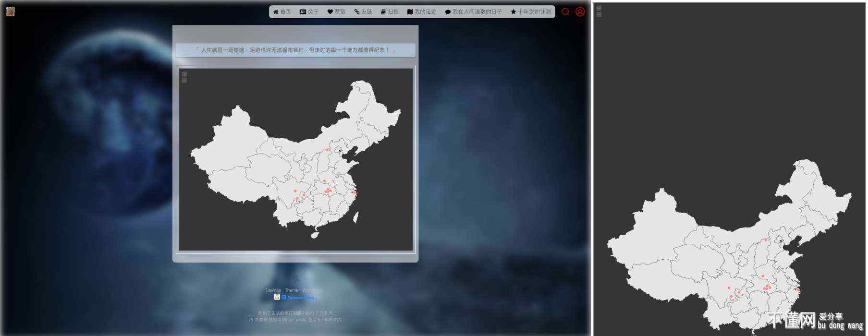
Task: Click the site avatar logo
Action: coord(10,12)
